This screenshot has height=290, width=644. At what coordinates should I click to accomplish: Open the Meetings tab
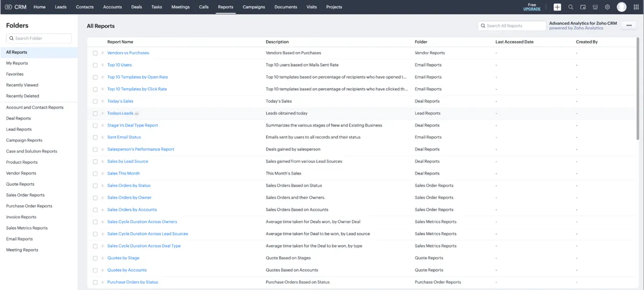pyautogui.click(x=180, y=7)
